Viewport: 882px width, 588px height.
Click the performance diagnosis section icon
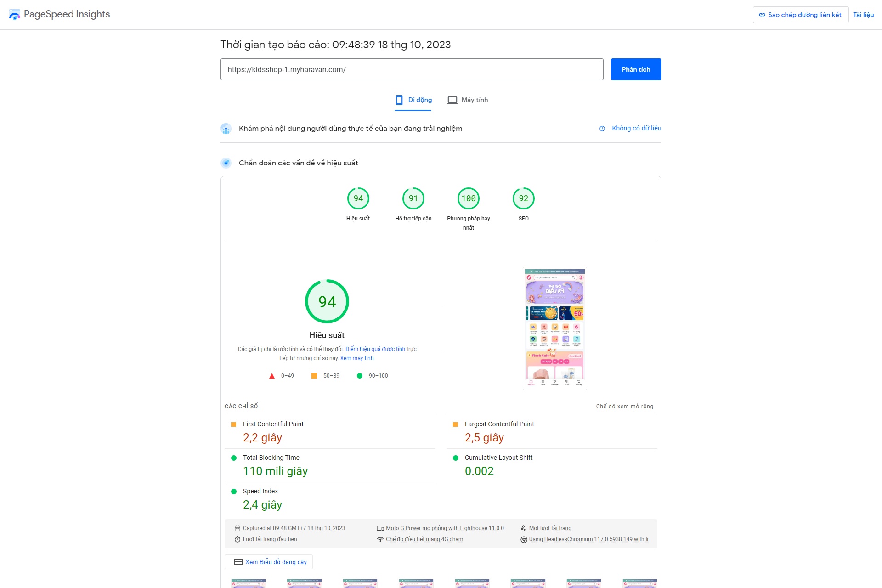[226, 163]
